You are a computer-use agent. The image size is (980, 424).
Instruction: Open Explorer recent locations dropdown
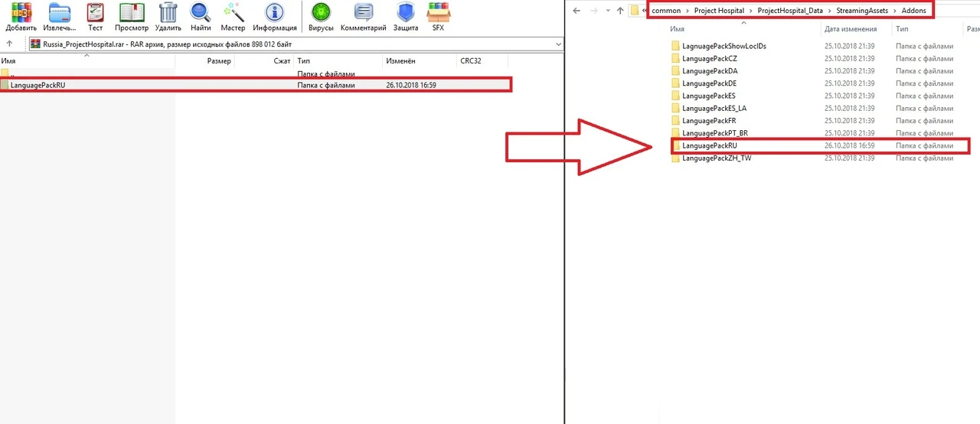click(609, 11)
